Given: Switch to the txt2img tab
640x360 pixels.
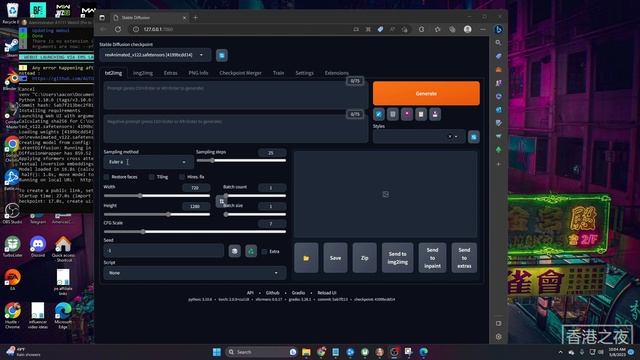Looking at the screenshot, I should click(x=113, y=73).
